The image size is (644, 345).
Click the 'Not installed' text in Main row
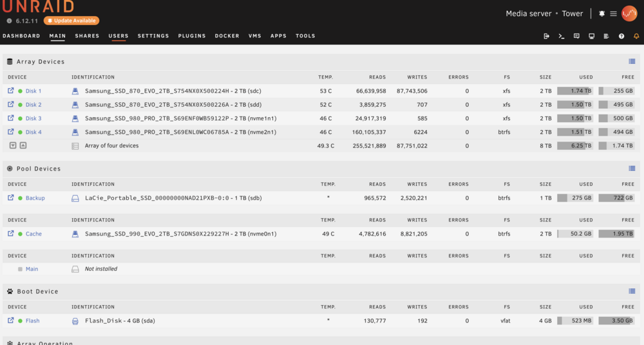click(x=101, y=268)
